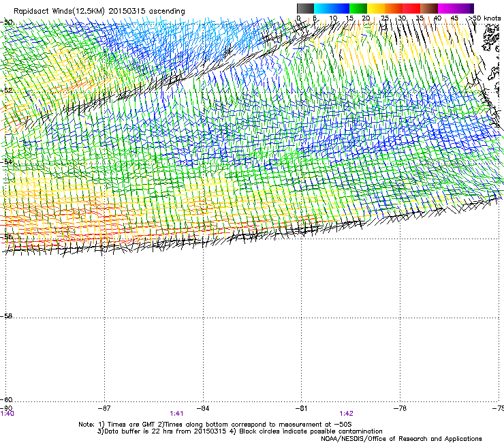Click the '-54' latitude axis label
Screen dimensions: 504x443
[7, 162]
